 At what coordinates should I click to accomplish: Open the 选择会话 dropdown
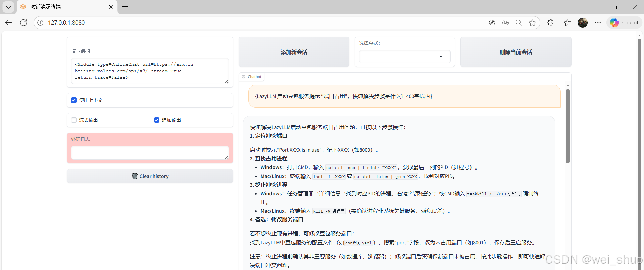[x=405, y=56]
